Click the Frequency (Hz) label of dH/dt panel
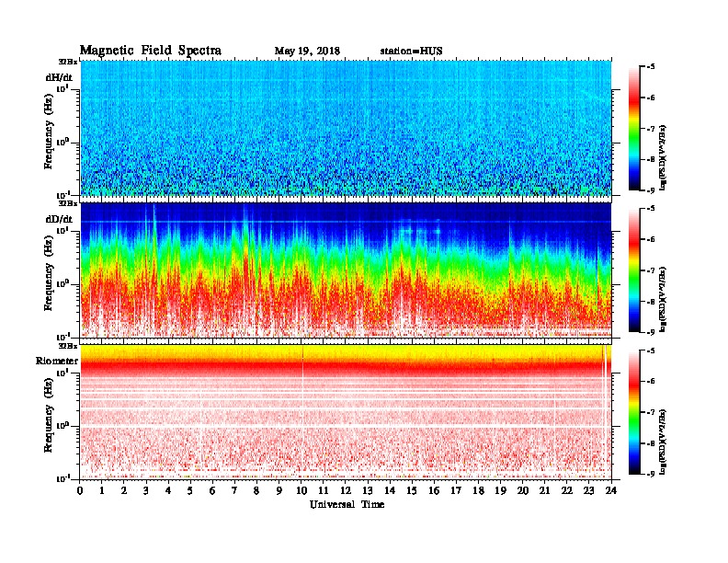Screen dimensions: 728x563 (49, 132)
